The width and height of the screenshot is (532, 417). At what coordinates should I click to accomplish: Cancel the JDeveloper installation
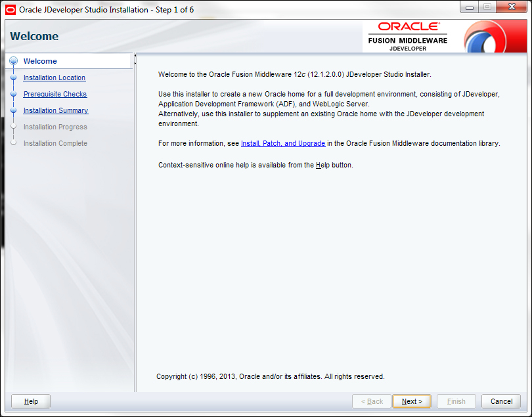tap(501, 401)
